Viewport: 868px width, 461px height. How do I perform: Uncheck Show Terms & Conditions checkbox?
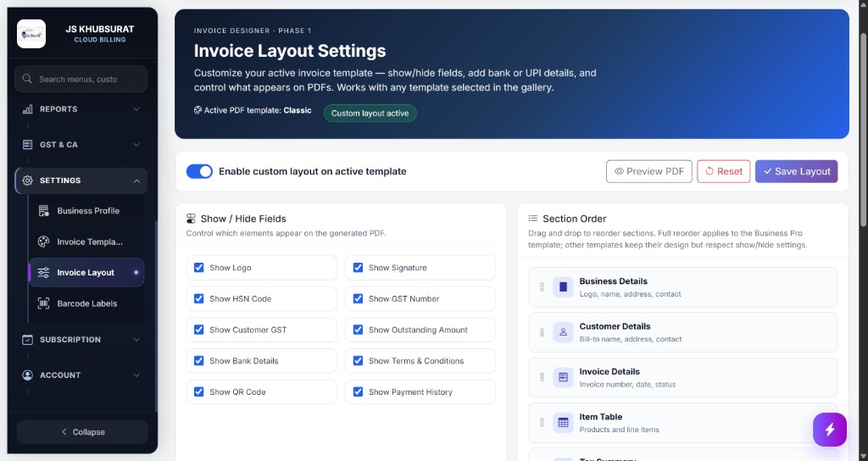click(x=359, y=360)
